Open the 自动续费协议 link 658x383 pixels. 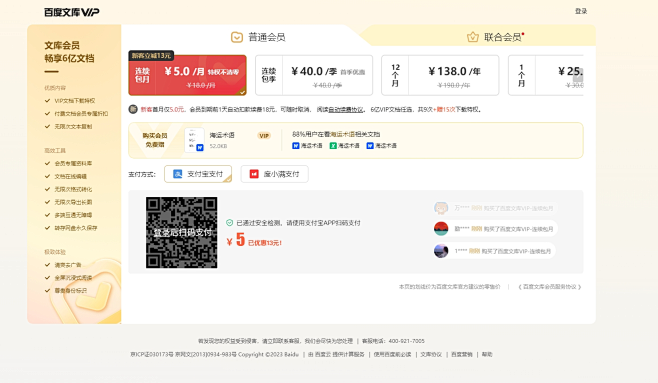pyautogui.click(x=346, y=109)
